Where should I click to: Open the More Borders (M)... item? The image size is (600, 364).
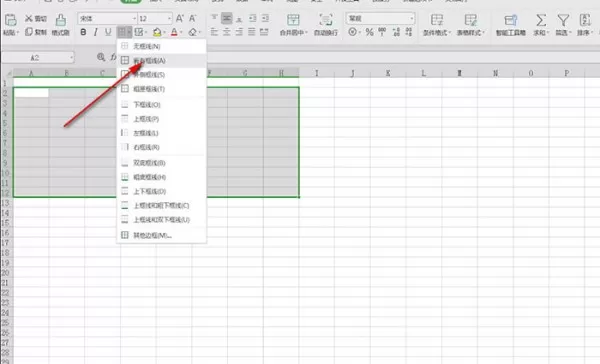click(161, 235)
